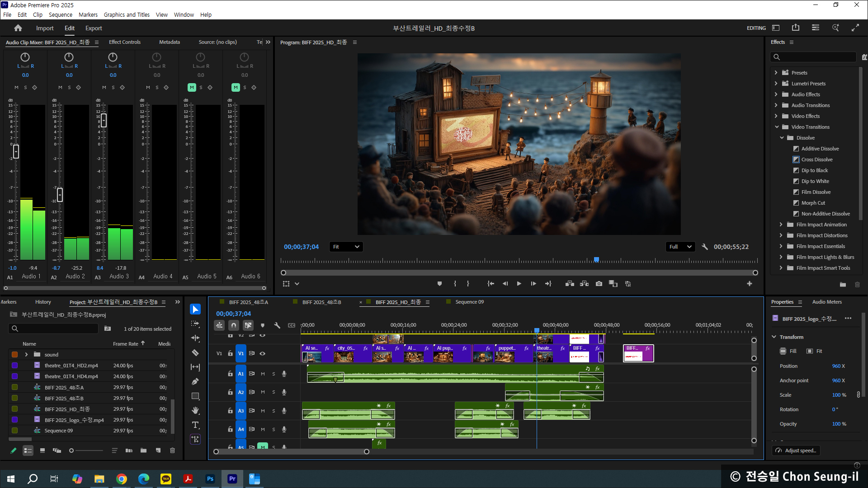868x488 pixels.
Task: Open the Export workspace
Action: coord(94,28)
